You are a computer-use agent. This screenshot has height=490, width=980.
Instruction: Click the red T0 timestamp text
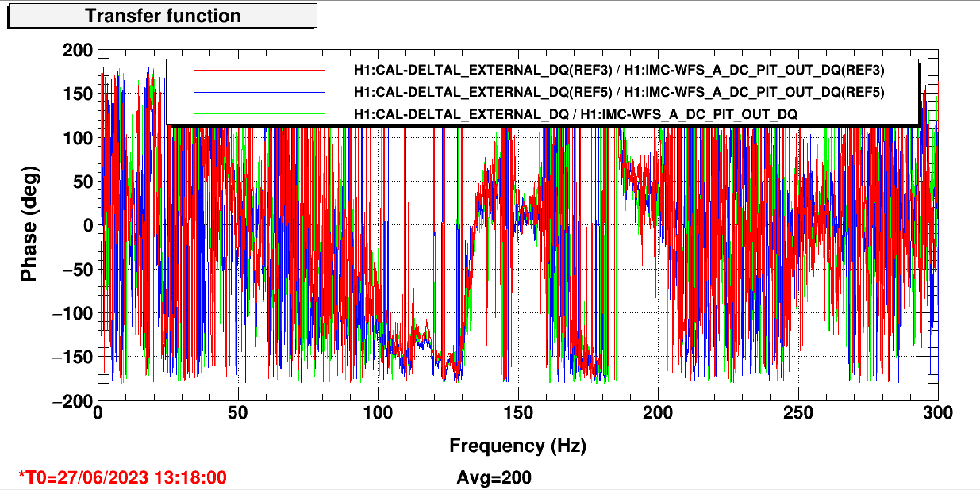(122, 477)
